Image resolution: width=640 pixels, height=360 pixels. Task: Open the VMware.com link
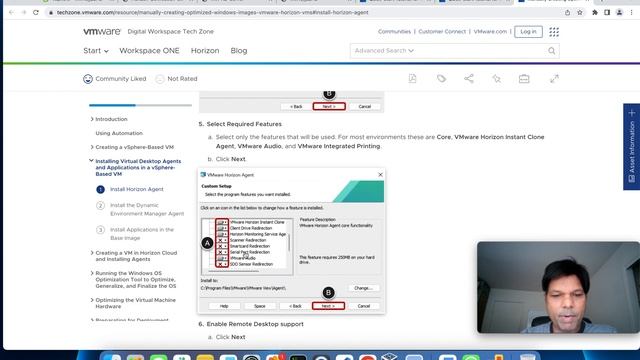490,31
